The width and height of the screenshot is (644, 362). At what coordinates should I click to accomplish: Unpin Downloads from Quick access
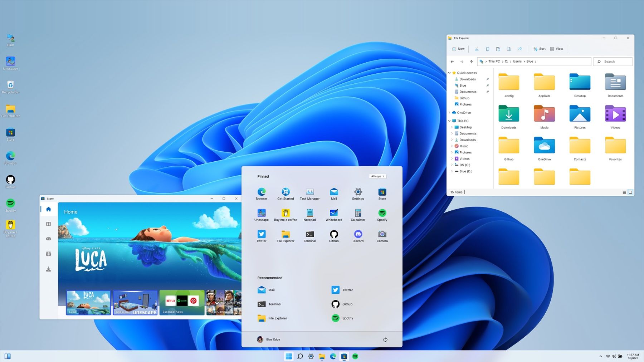tap(488, 79)
